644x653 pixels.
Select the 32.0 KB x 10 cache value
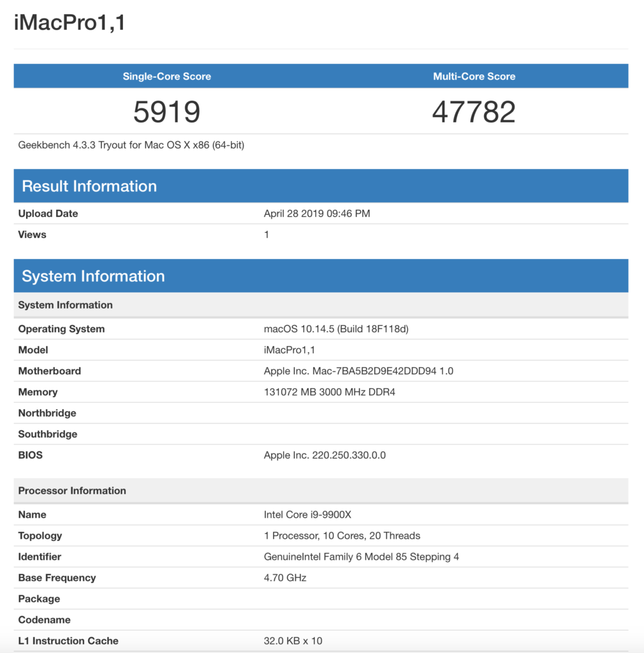[293, 641]
